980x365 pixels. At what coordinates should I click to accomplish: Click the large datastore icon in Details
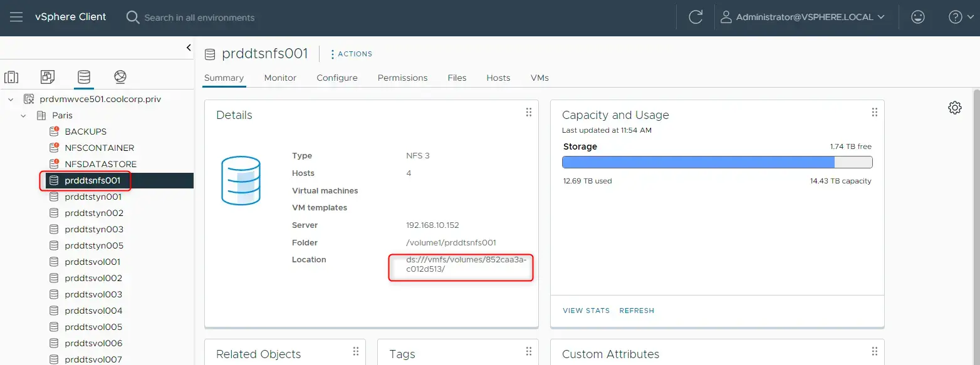pyautogui.click(x=241, y=180)
